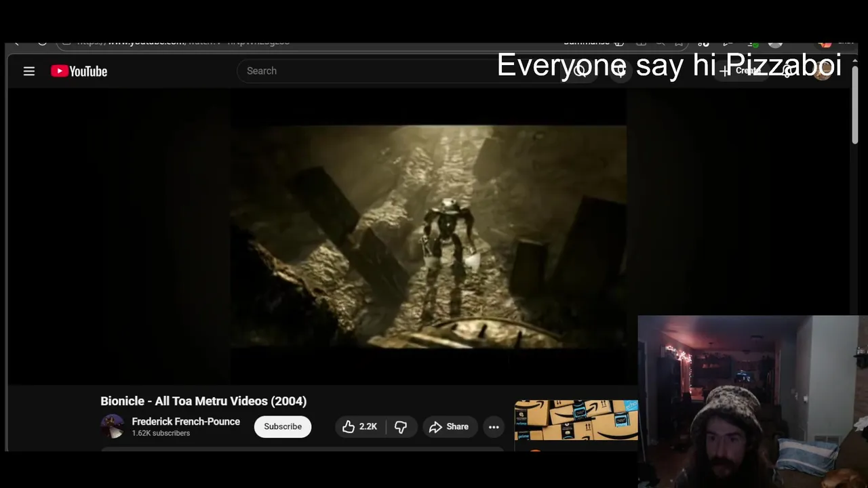Open Frederick French-Pounce channel avatar
The image size is (868, 488).
(113, 426)
